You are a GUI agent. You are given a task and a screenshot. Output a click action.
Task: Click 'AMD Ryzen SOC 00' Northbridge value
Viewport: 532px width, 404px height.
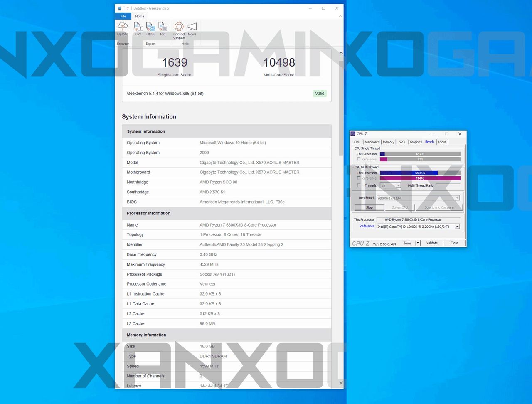219,182
